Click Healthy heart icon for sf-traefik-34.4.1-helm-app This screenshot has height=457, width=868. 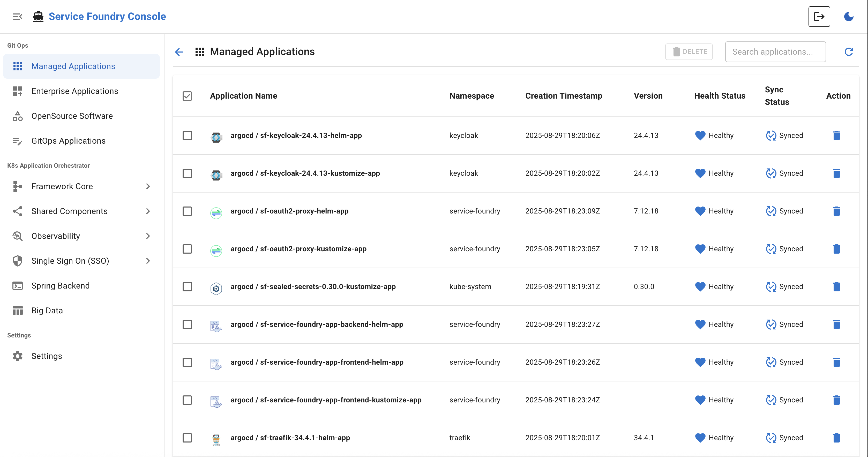coord(700,437)
